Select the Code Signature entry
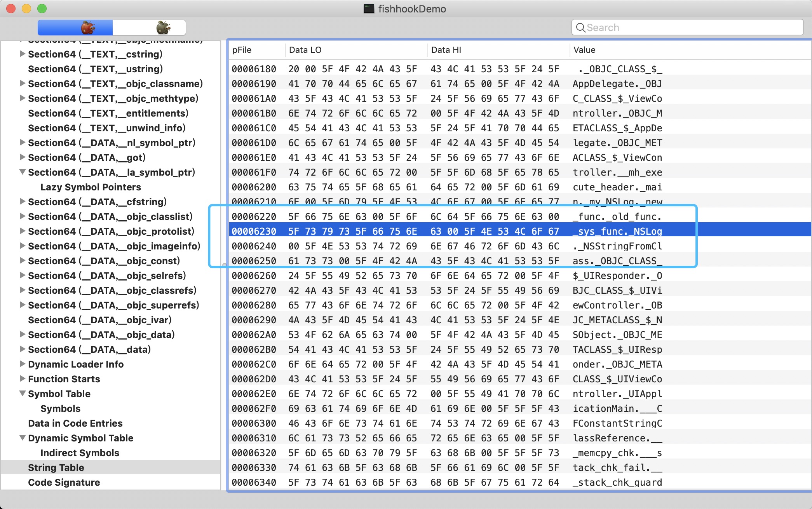 (64, 482)
